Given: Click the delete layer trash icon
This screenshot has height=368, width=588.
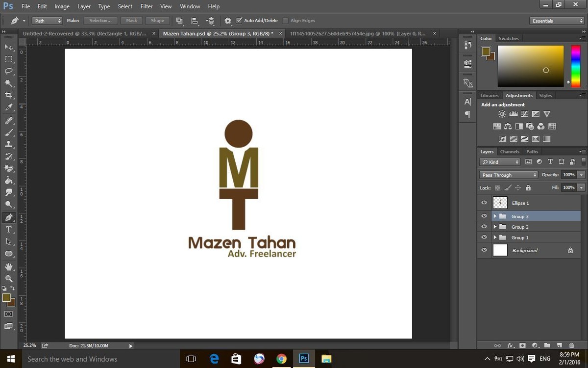Looking at the screenshot, I should [x=572, y=345].
